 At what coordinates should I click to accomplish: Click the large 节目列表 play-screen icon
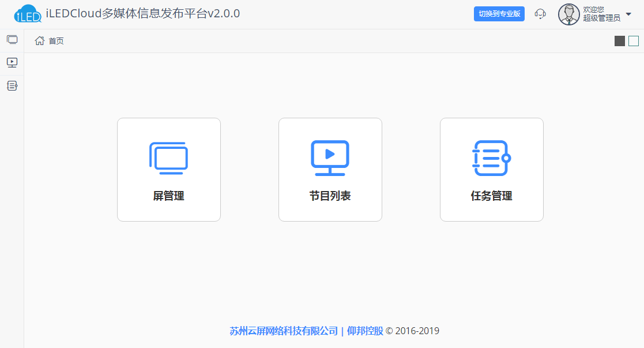coord(330,158)
